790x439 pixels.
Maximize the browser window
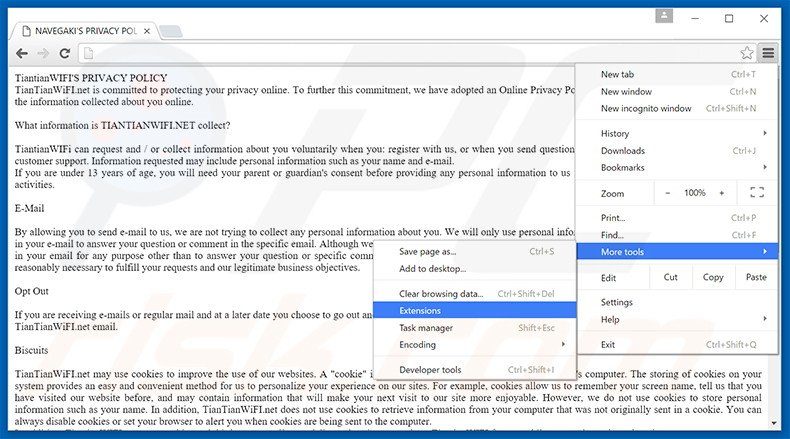pyautogui.click(x=729, y=19)
